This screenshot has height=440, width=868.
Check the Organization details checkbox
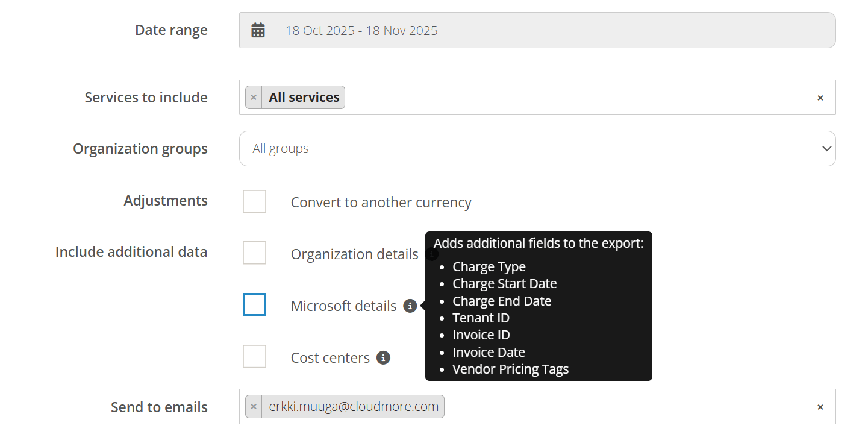point(254,253)
